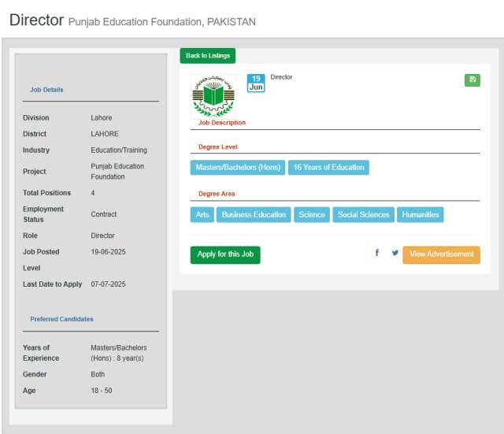Click the 19 Jun calendar date badge

[x=256, y=83]
